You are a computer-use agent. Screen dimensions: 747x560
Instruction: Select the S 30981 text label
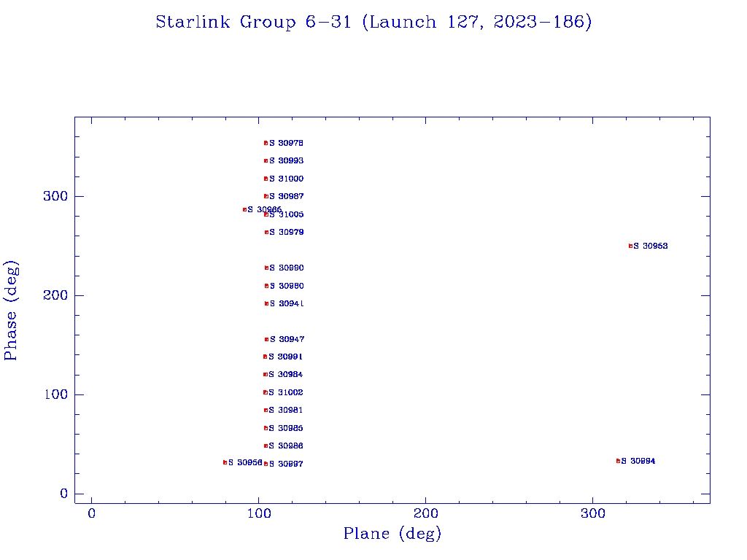coord(286,410)
